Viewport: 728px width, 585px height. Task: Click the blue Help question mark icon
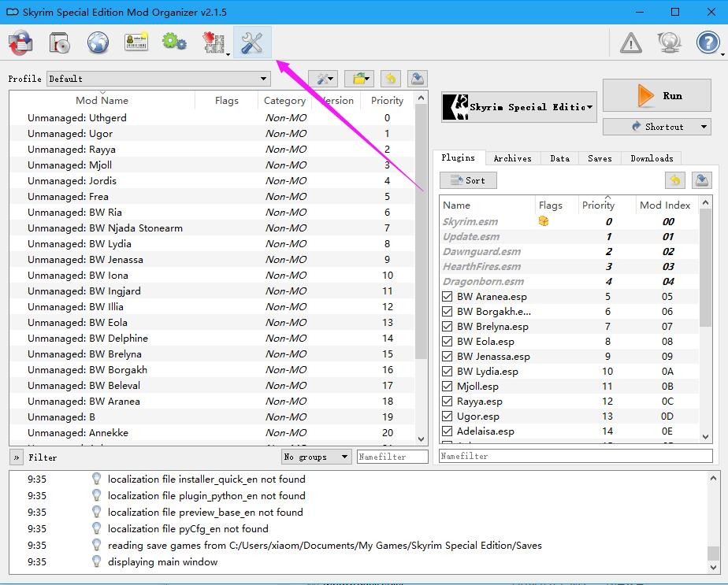click(x=708, y=43)
